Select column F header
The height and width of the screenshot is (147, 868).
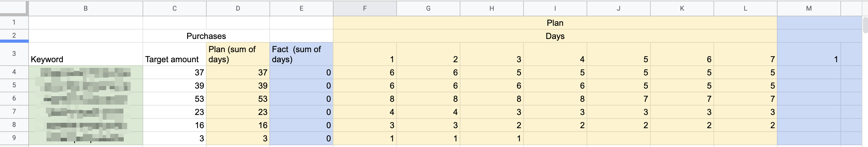tap(365, 8)
